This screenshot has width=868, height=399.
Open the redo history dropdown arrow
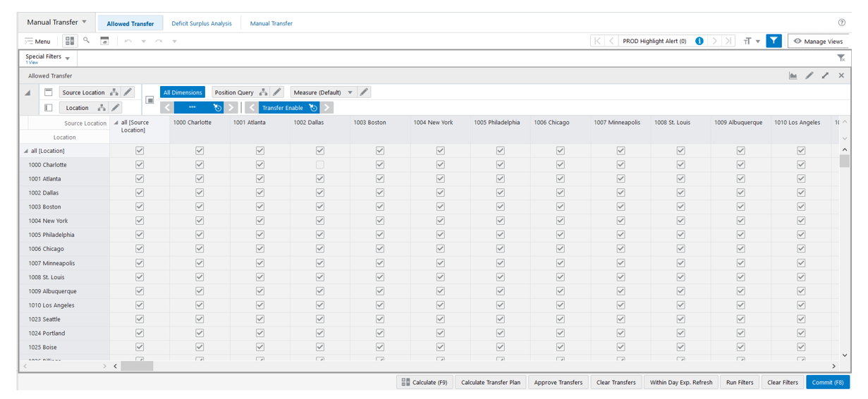pyautogui.click(x=174, y=41)
